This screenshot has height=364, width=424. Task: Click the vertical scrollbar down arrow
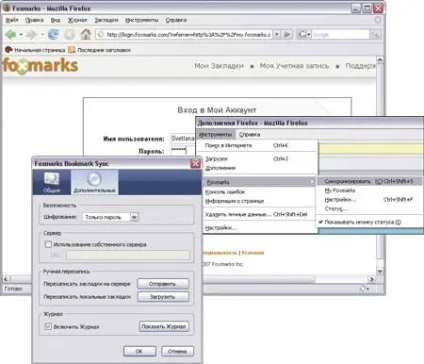pyautogui.click(x=380, y=271)
